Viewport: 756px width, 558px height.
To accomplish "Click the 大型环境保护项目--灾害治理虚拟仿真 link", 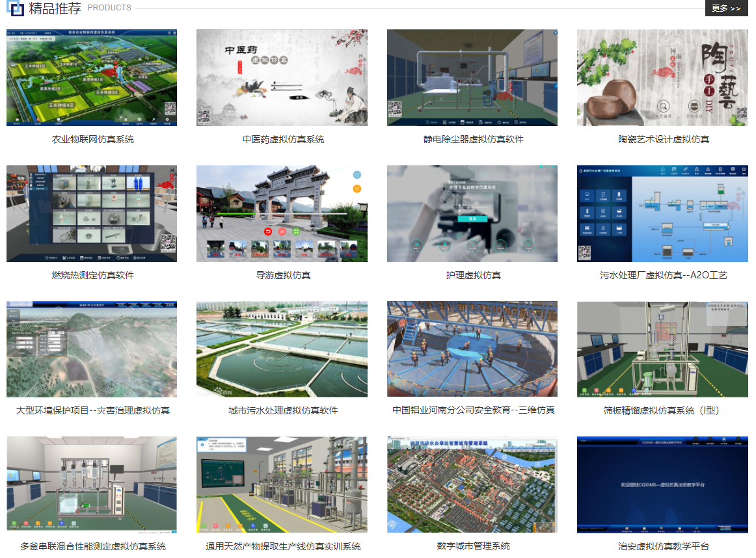I will click(x=92, y=410).
